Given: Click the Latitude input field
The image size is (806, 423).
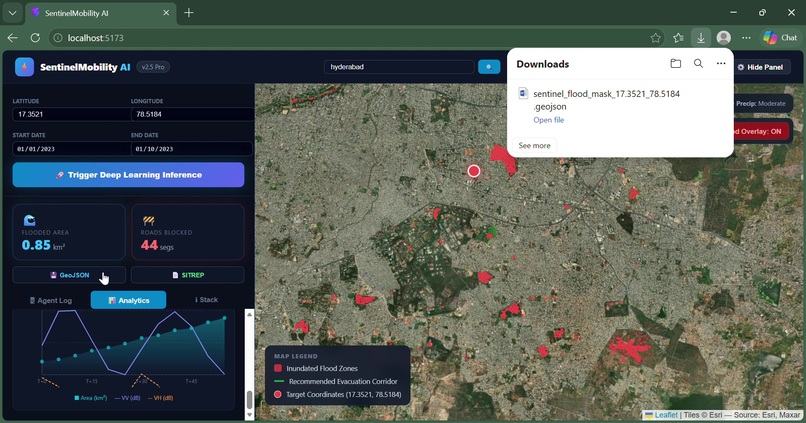Looking at the screenshot, I should pyautogui.click(x=71, y=114).
